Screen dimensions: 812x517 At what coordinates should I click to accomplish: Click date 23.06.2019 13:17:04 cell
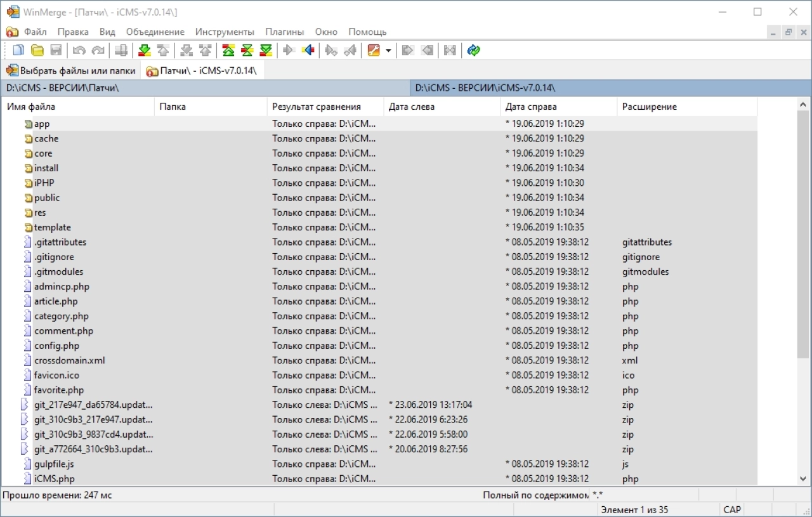[x=430, y=405]
